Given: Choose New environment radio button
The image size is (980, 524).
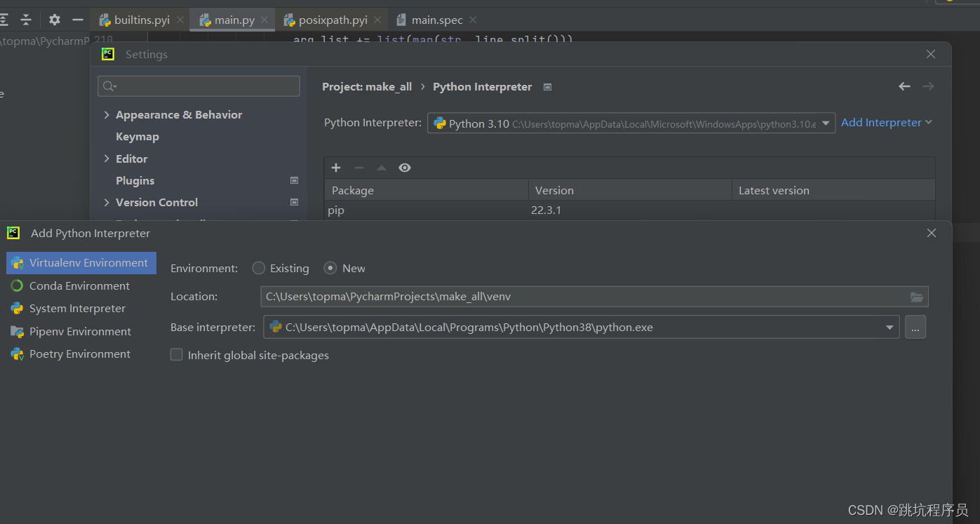Looking at the screenshot, I should 330,268.
